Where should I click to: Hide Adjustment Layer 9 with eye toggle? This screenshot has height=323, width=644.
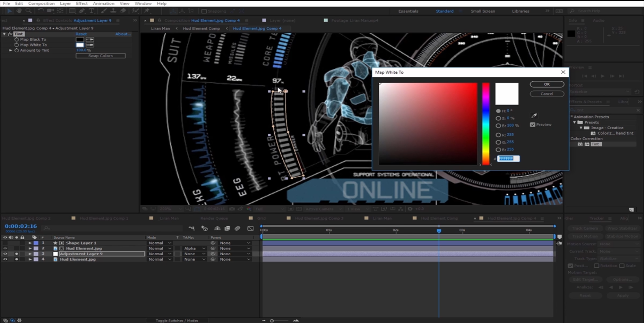(x=5, y=254)
